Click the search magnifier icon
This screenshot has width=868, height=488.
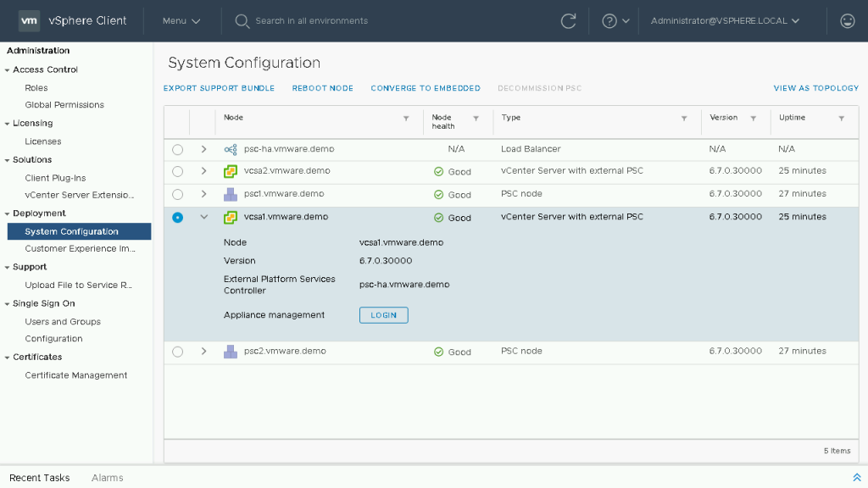coord(242,21)
